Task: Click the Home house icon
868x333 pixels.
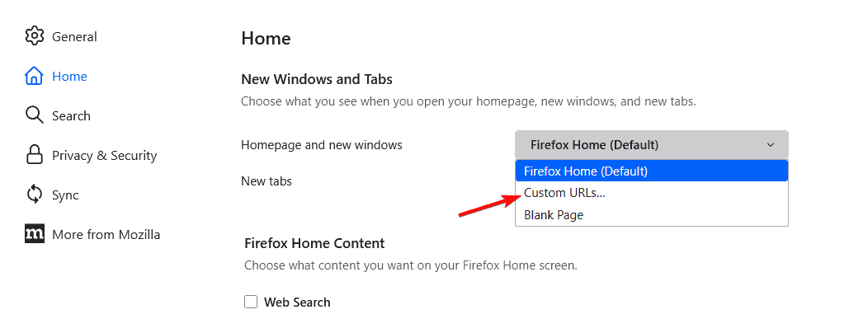Action: pyautogui.click(x=34, y=76)
